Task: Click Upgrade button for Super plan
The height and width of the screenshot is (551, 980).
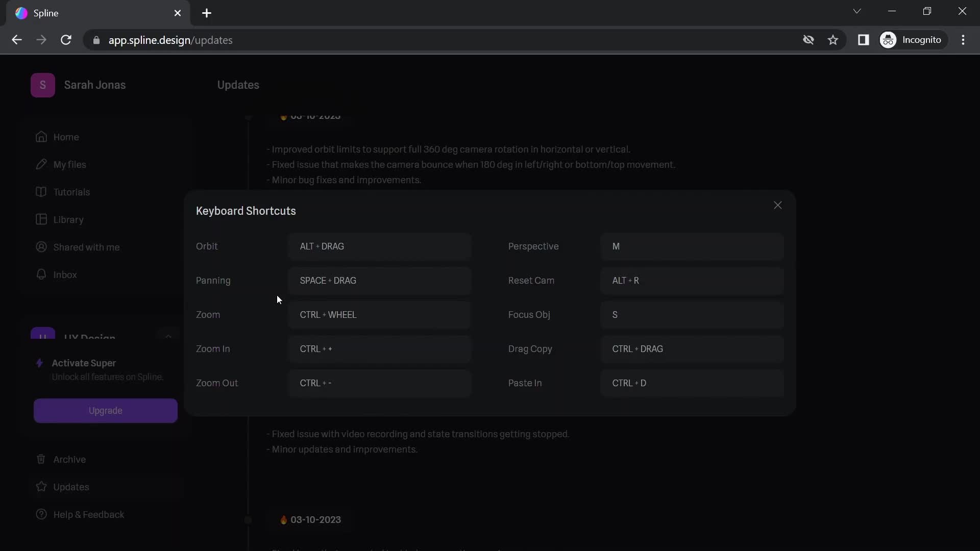Action: click(x=106, y=410)
